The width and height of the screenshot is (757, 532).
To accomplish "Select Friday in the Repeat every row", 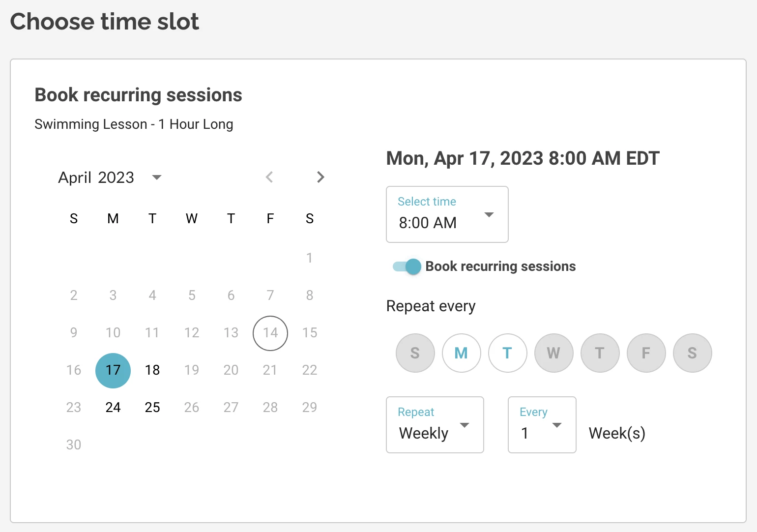I will pyautogui.click(x=646, y=353).
